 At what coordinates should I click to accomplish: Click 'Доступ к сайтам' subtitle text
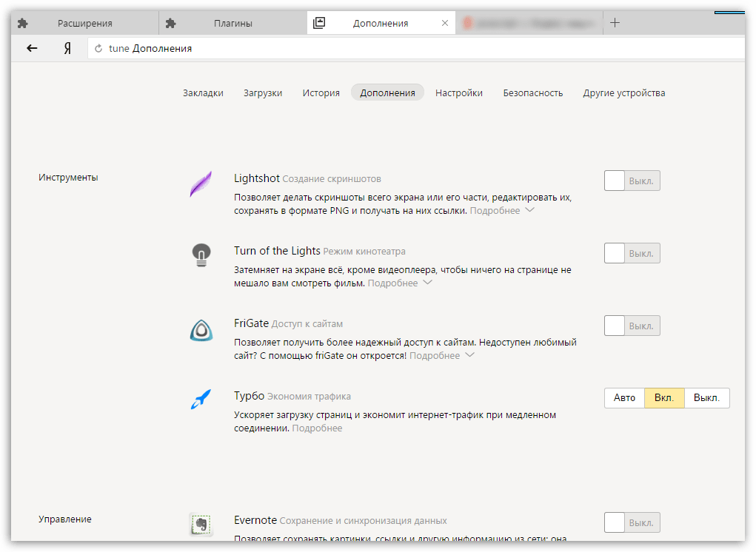click(x=307, y=324)
